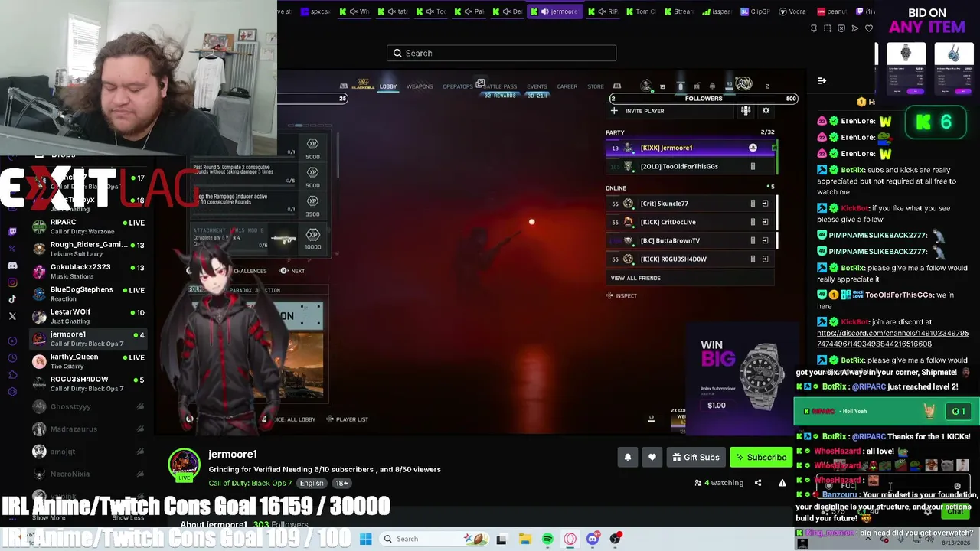
Task: Open RIPARC's channel in the sidebar
Action: [87, 227]
